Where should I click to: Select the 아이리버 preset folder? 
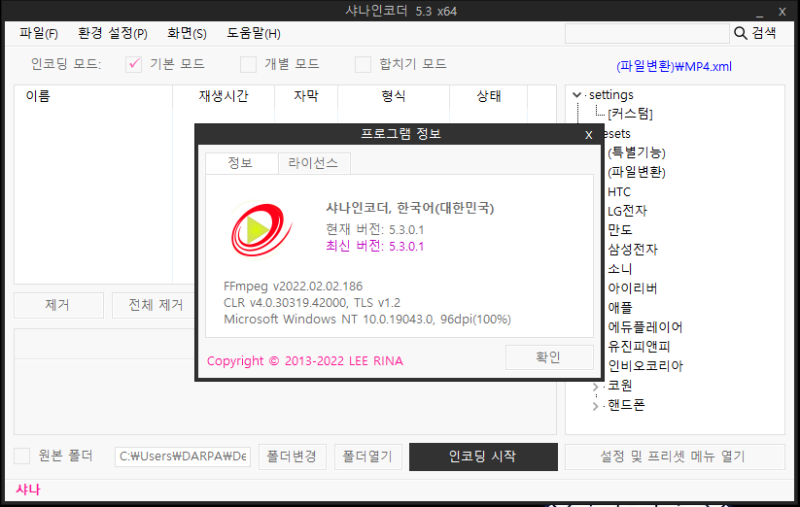click(632, 288)
